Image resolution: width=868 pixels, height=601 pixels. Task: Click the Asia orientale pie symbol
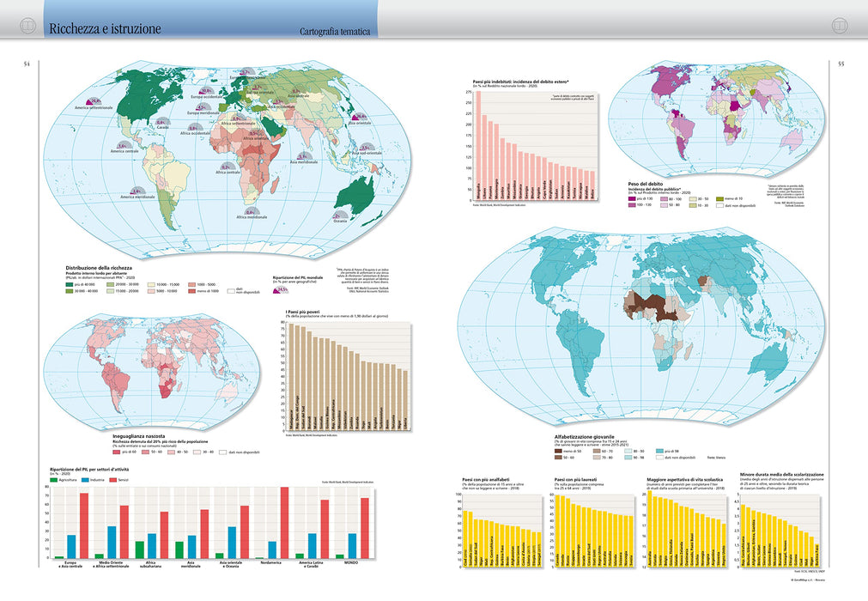point(360,117)
